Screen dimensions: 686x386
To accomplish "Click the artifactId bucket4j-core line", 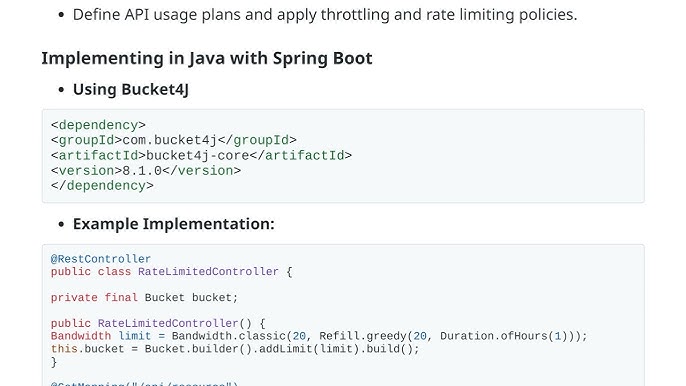I will 201,155.
